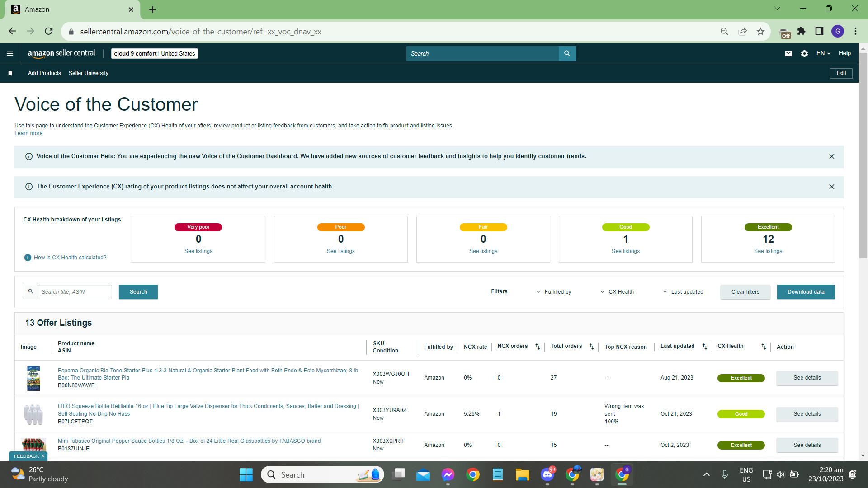
Task: Open the Mini Tabasco Original Pepper Sauce link
Action: [189, 441]
